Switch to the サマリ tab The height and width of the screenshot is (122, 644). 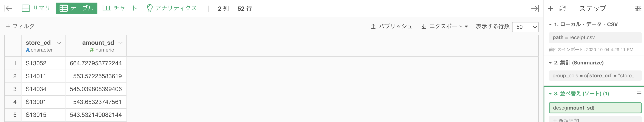point(36,8)
